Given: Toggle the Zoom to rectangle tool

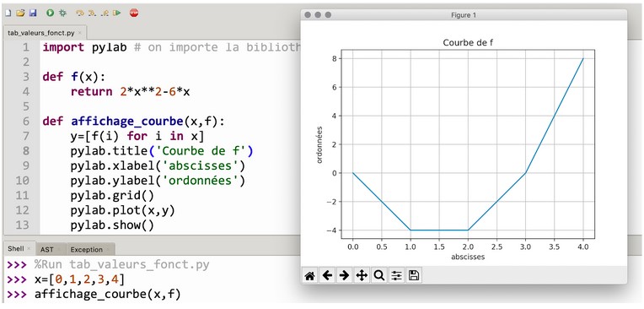Looking at the screenshot, I should 378,276.
